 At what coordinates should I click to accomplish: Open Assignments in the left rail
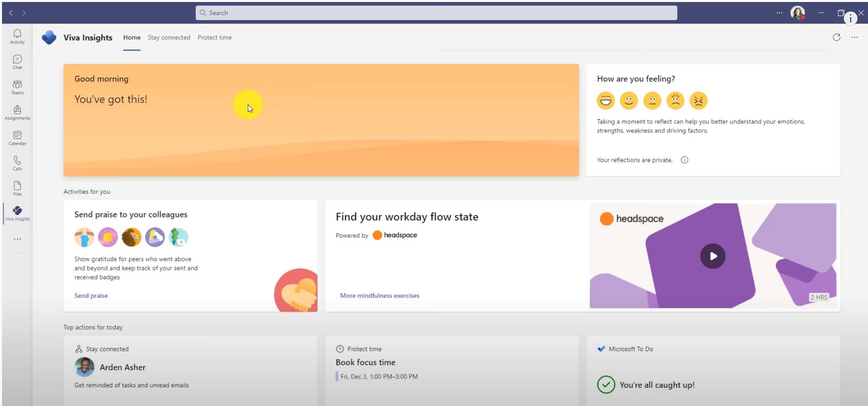[x=17, y=113]
